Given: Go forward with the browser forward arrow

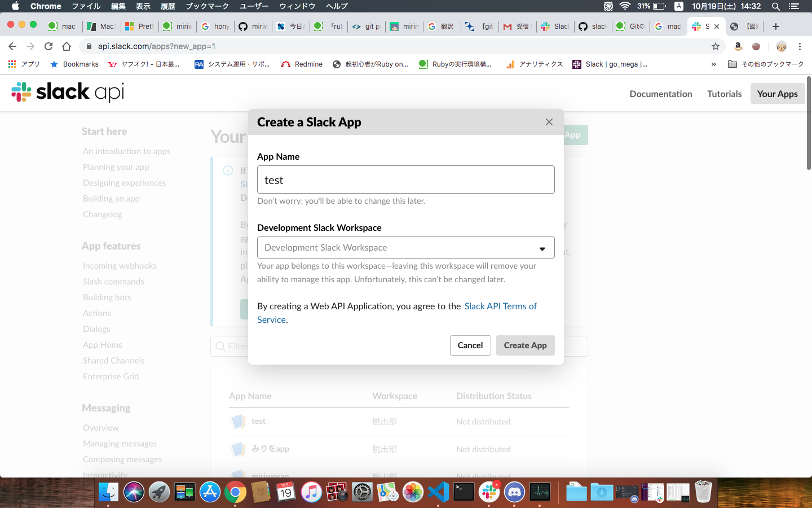Looking at the screenshot, I should [30, 46].
